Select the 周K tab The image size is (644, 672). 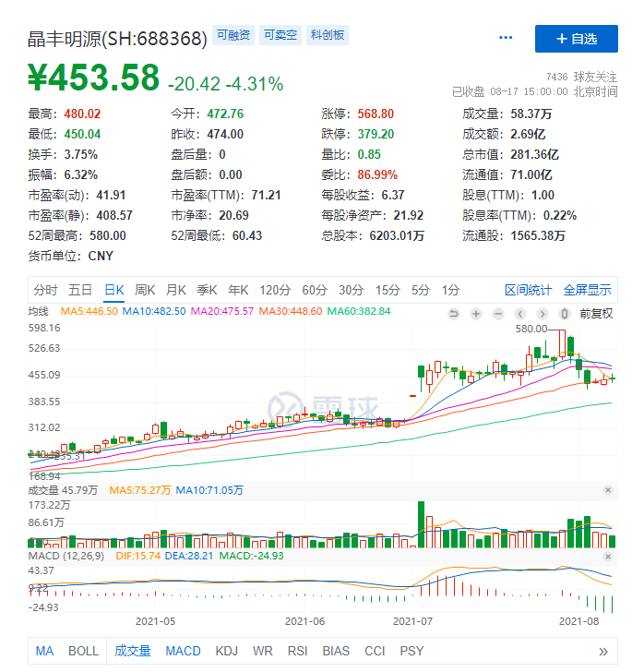[145, 290]
